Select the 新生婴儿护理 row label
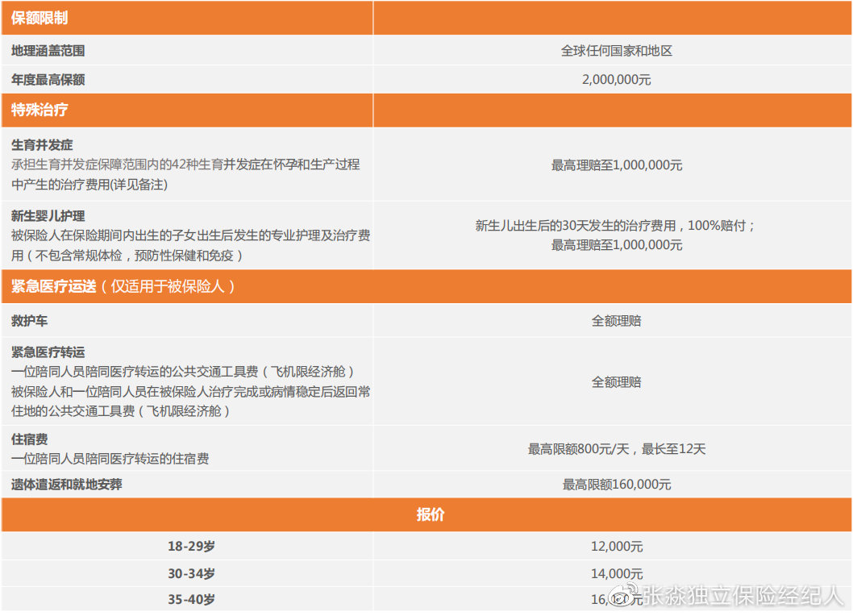Image resolution: width=853 pixels, height=616 pixels. click(x=41, y=216)
